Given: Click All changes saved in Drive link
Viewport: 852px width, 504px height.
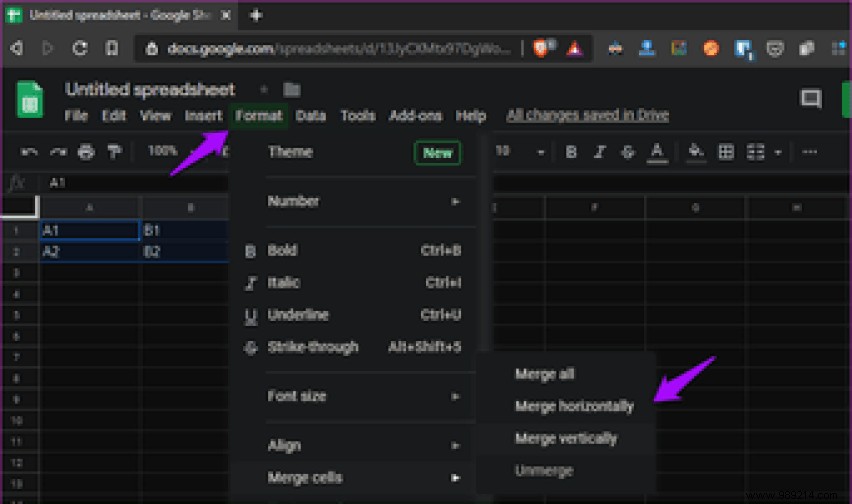Looking at the screenshot, I should (587, 115).
